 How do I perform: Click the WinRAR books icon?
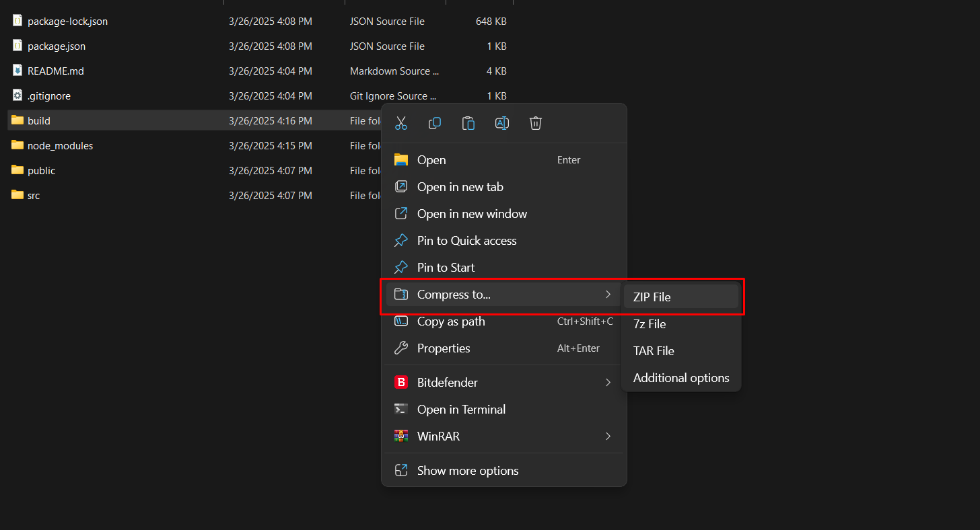pos(401,436)
